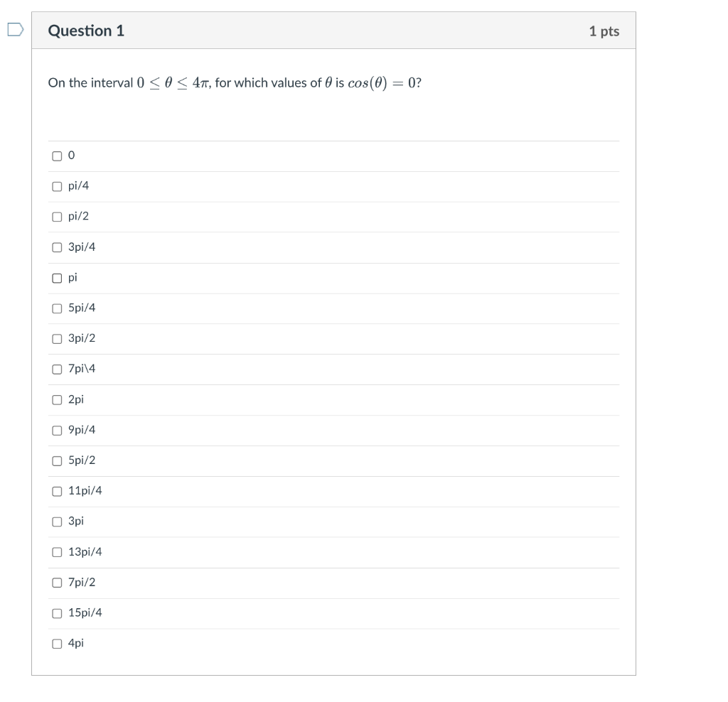Check the 9pi/4 option

point(57,430)
